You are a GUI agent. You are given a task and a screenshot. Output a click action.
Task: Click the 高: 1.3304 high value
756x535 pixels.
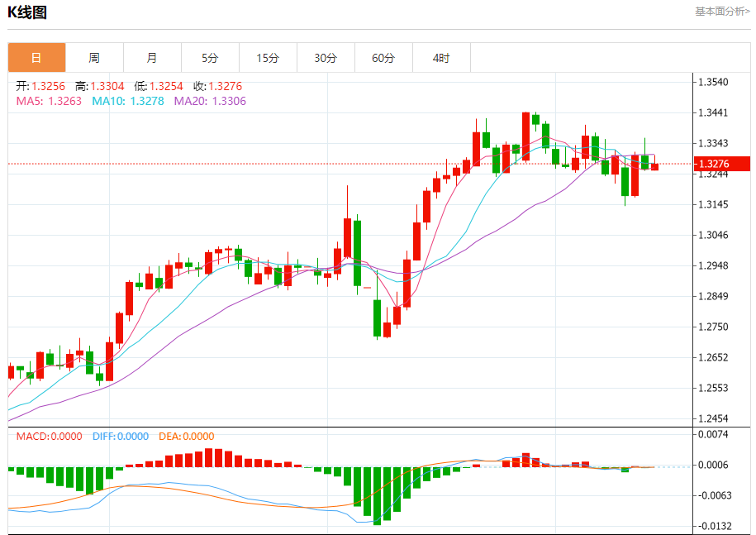coord(100,86)
